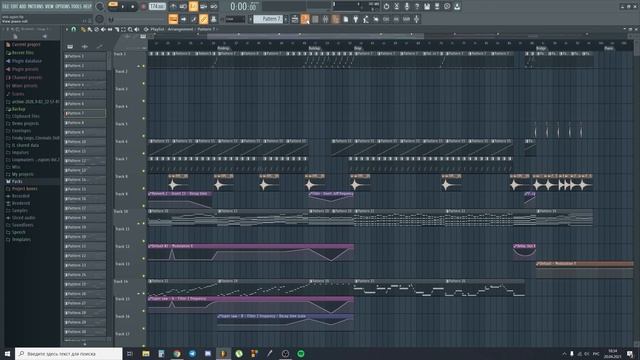Open the Pattern 7 selector dropdown
The image size is (640, 360).
coord(268,19)
